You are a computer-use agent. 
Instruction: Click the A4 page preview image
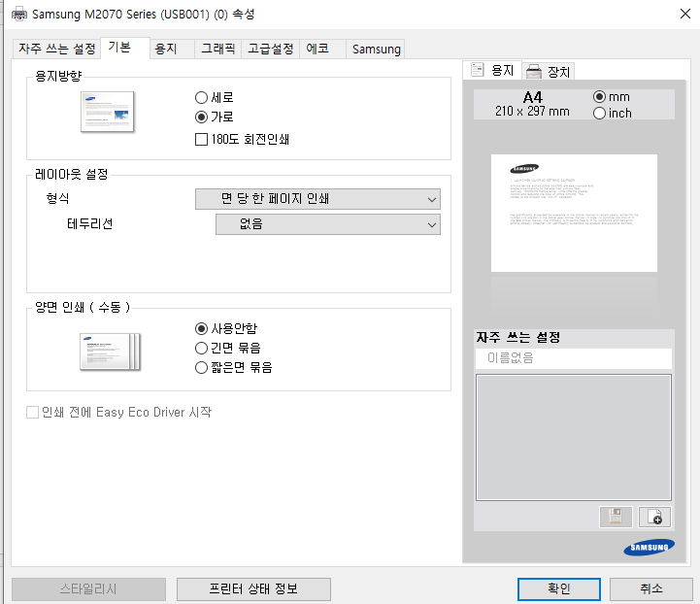(574, 213)
